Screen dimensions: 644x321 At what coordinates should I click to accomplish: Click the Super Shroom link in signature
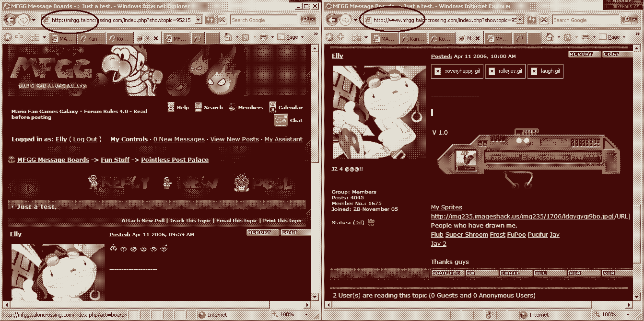467,234
